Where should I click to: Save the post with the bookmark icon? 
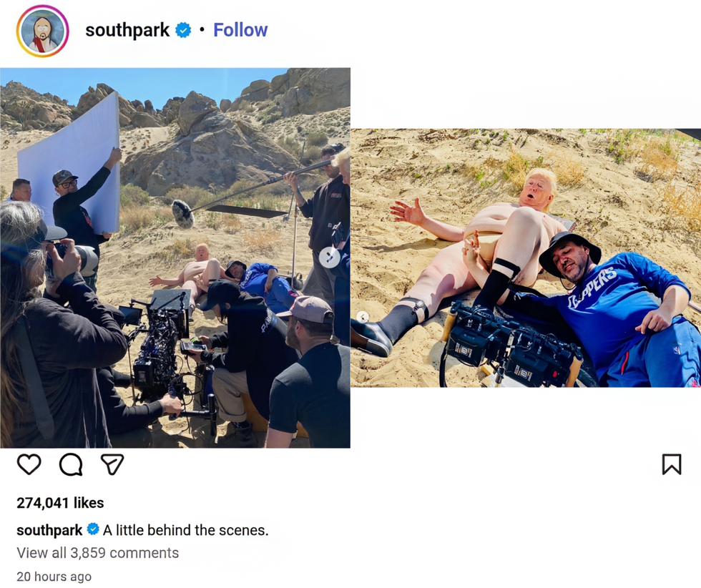pyautogui.click(x=671, y=465)
